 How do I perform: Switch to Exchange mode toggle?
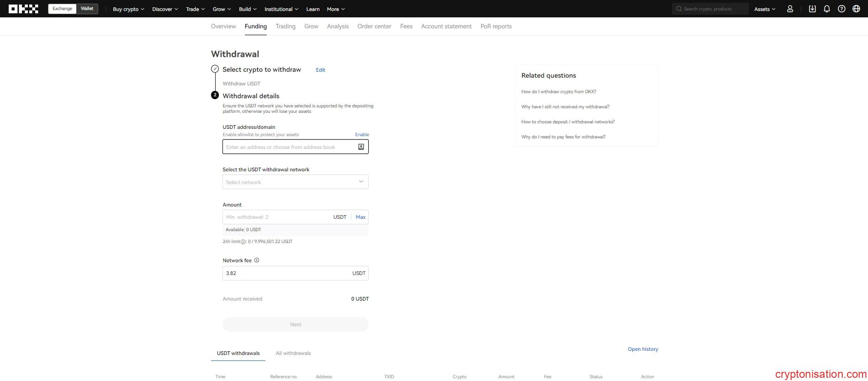[x=62, y=9]
